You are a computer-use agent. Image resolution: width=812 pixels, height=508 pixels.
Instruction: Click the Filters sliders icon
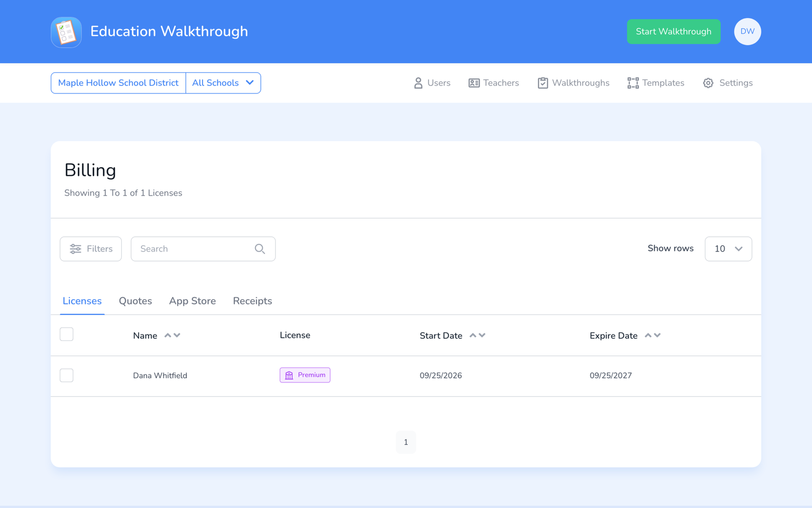pyautogui.click(x=76, y=249)
